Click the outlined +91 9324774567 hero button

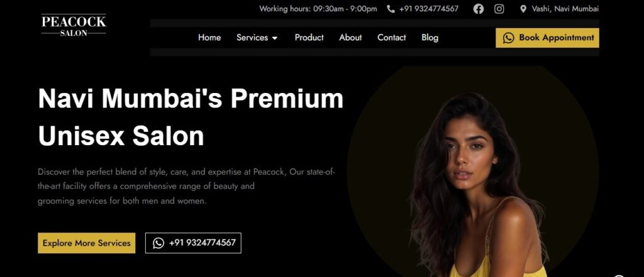tap(193, 243)
